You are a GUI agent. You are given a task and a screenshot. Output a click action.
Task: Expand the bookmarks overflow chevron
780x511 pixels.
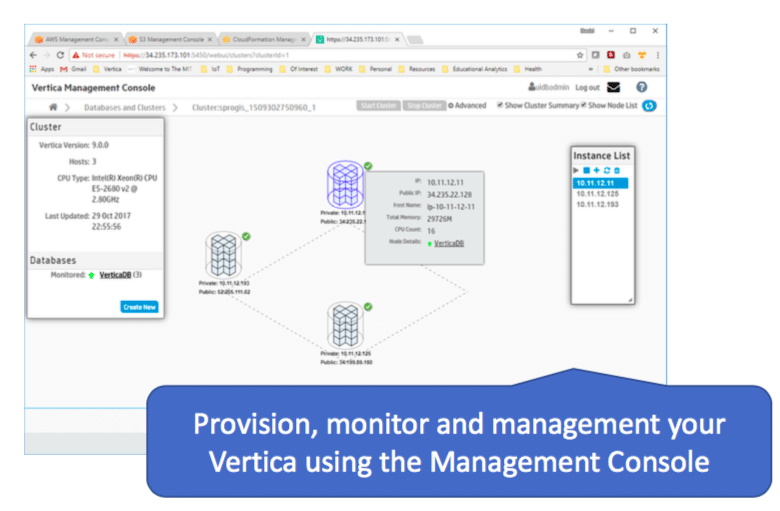[x=590, y=69]
